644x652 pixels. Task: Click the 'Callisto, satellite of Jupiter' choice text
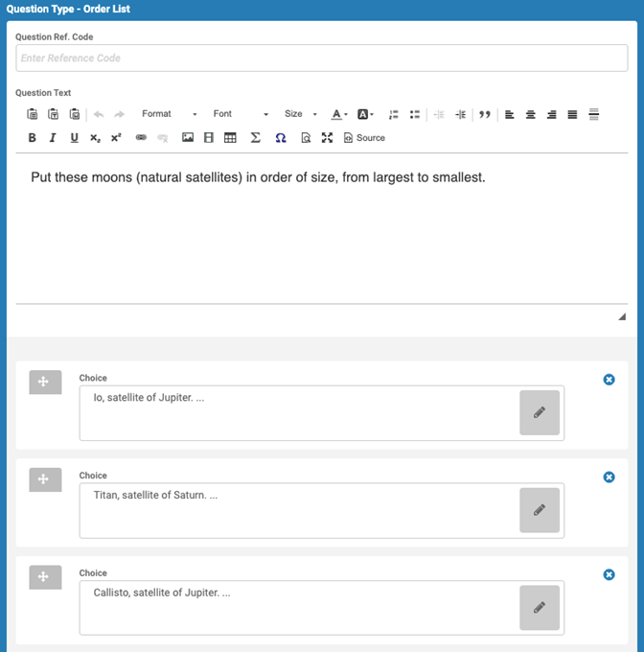pos(162,593)
